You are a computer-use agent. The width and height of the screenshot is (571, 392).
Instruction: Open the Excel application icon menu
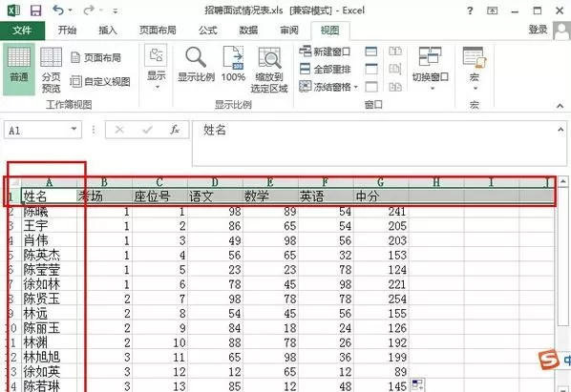(13, 10)
